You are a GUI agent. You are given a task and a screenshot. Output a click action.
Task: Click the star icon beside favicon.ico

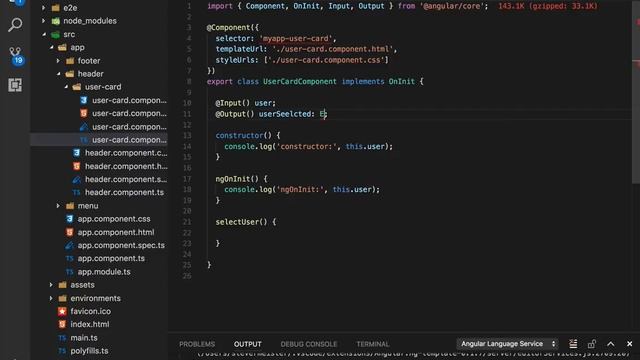click(x=62, y=311)
